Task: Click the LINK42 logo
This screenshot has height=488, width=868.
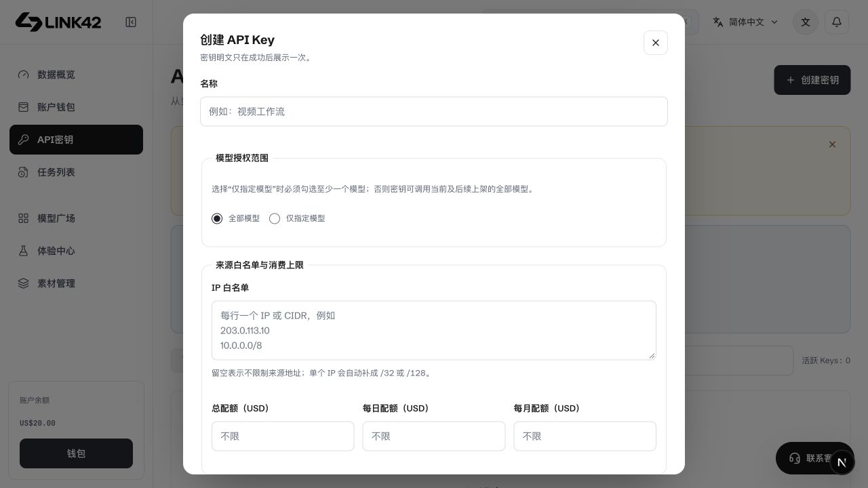Action: tap(58, 22)
